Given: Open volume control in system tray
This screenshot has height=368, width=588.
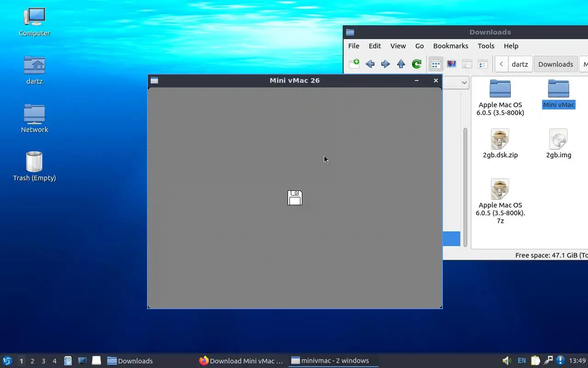Looking at the screenshot, I should pos(507,361).
